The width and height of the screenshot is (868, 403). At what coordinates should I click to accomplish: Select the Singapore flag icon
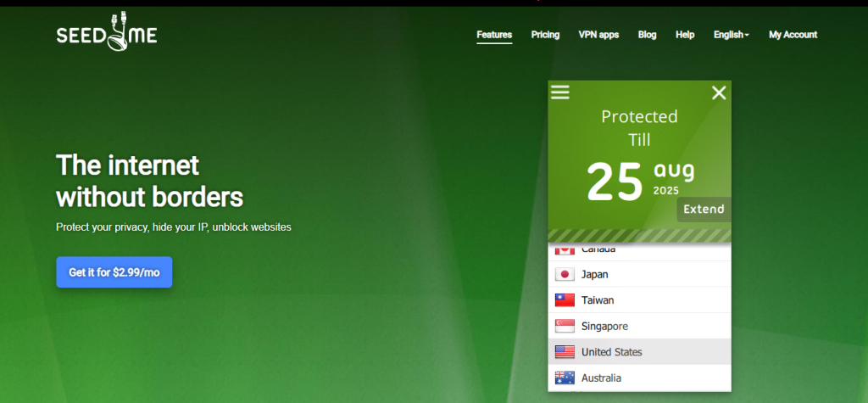pyautogui.click(x=565, y=326)
